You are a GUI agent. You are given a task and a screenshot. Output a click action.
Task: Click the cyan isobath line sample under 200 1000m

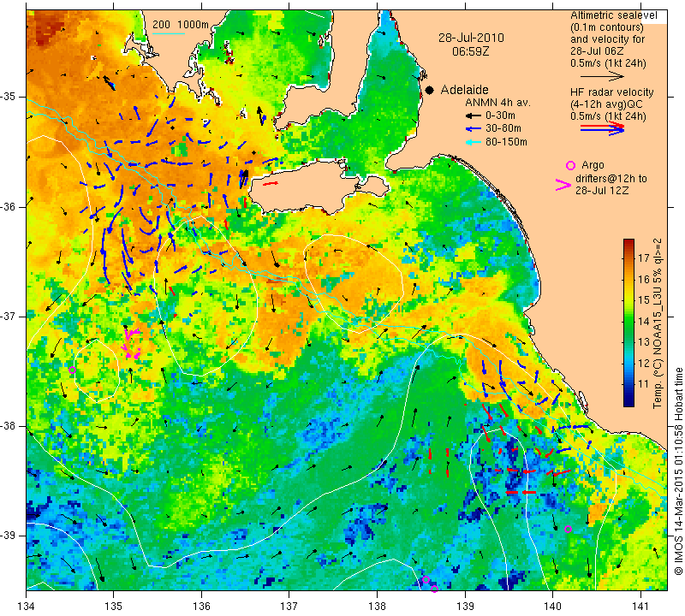coord(169,33)
